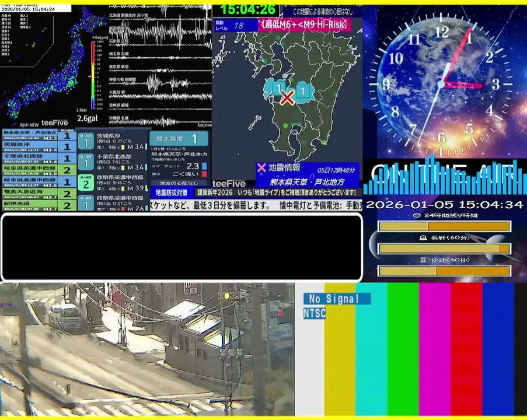Click the ON THE AIR audio visualizer
The width and height of the screenshot is (527, 420).
pyautogui.click(x=444, y=176)
